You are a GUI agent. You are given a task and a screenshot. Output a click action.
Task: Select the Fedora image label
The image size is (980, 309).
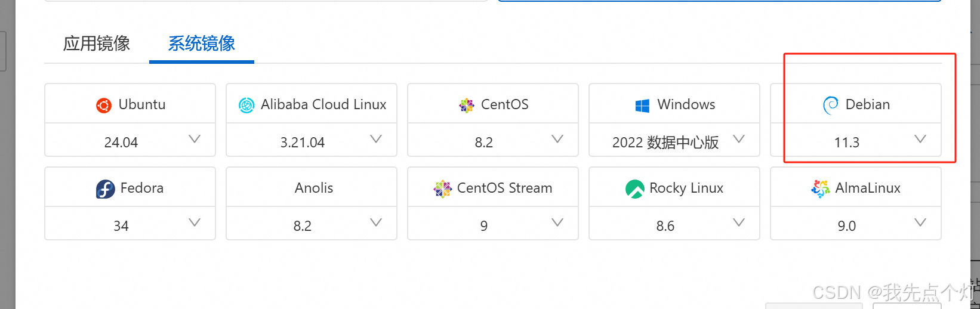tap(142, 188)
